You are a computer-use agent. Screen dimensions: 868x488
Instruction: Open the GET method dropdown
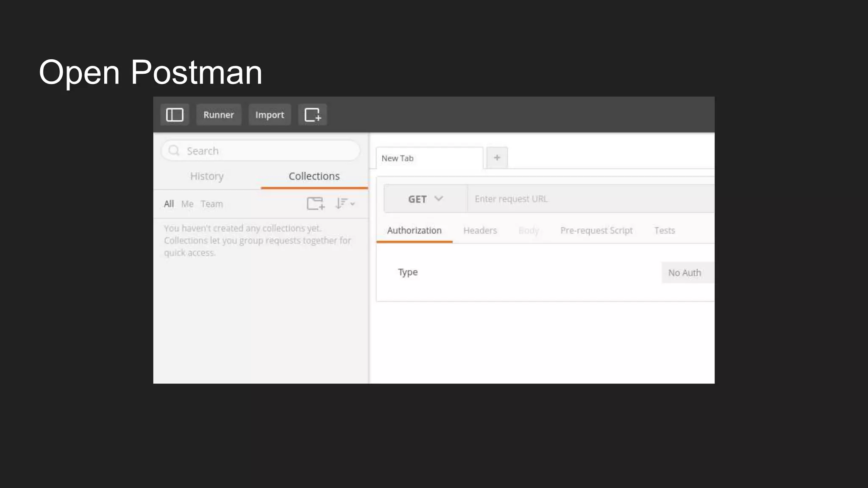[426, 199]
